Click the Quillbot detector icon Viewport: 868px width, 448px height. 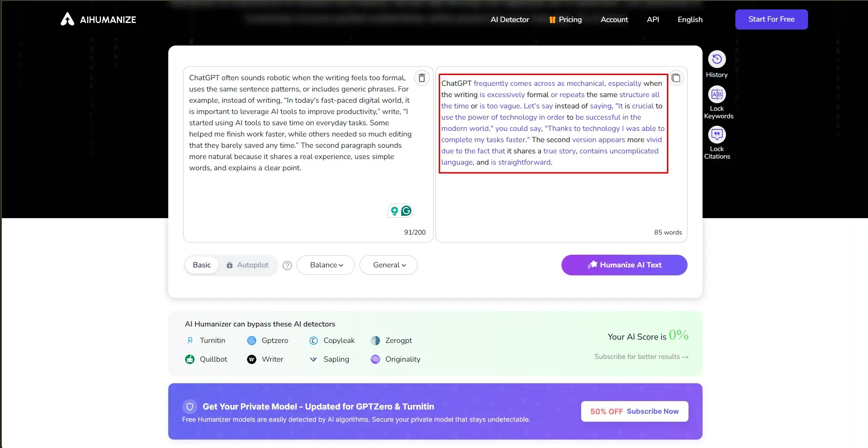[190, 359]
